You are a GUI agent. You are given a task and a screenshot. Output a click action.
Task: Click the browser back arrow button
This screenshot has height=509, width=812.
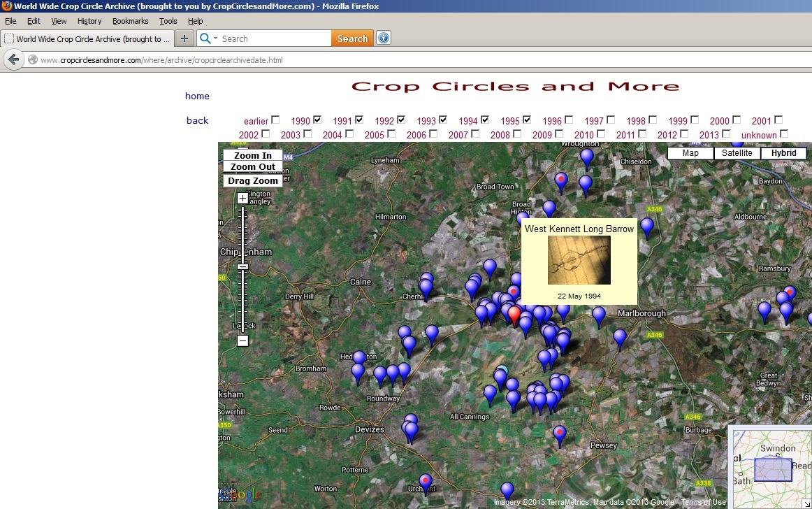[13, 60]
